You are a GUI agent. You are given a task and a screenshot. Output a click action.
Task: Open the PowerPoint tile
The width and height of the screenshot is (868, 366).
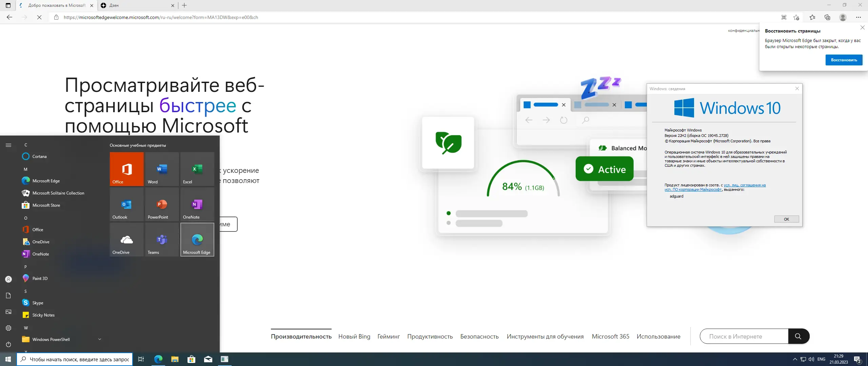162,204
